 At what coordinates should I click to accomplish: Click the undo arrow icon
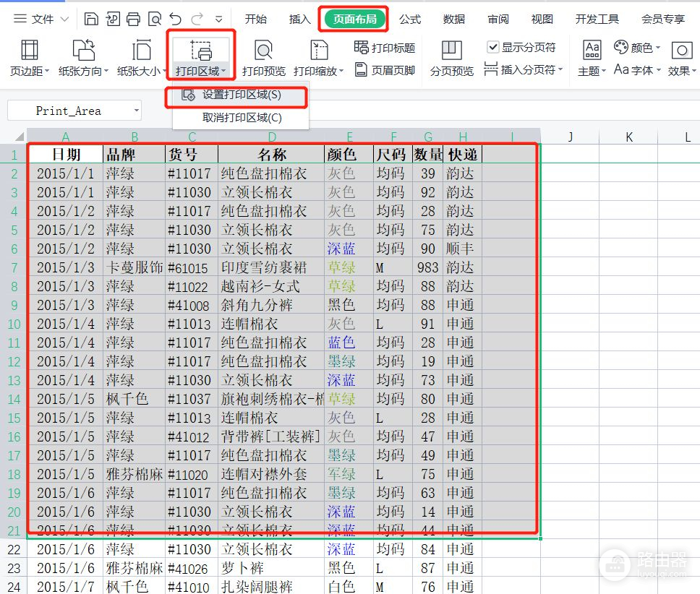click(x=176, y=20)
